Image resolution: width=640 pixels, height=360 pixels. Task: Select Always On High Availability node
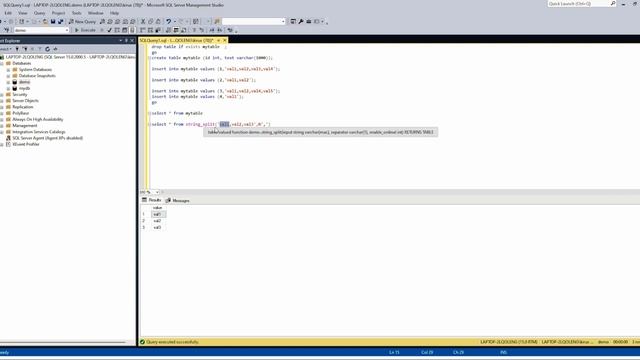point(38,120)
